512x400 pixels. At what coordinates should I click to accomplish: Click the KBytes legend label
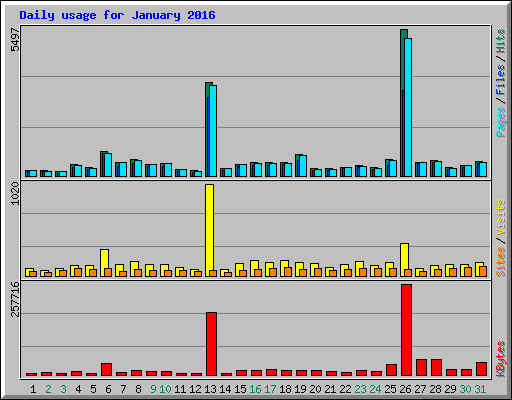pos(500,359)
